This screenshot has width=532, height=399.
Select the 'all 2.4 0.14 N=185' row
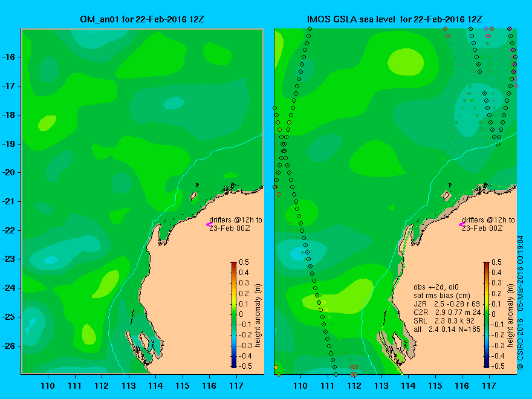[447, 329]
